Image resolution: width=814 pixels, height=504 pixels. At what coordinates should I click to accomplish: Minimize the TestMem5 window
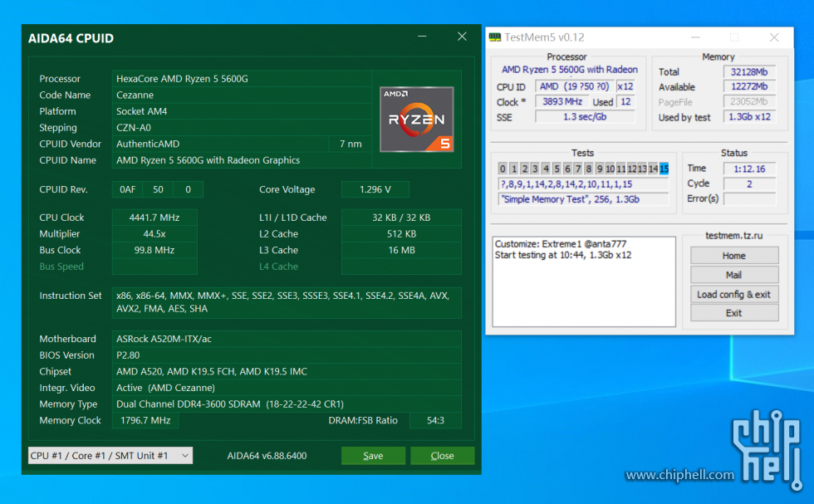695,37
